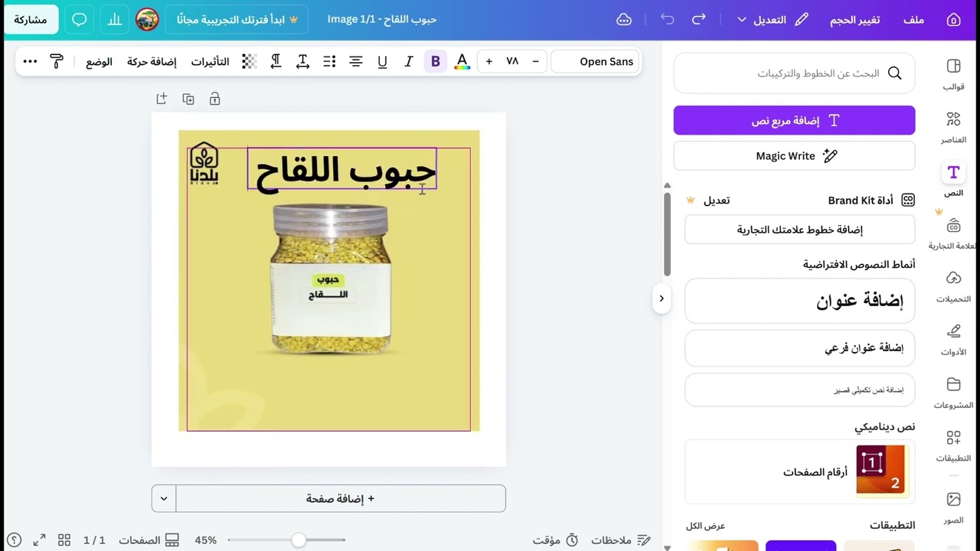Start the free trial button
The width and height of the screenshot is (980, 551).
pyautogui.click(x=237, y=20)
